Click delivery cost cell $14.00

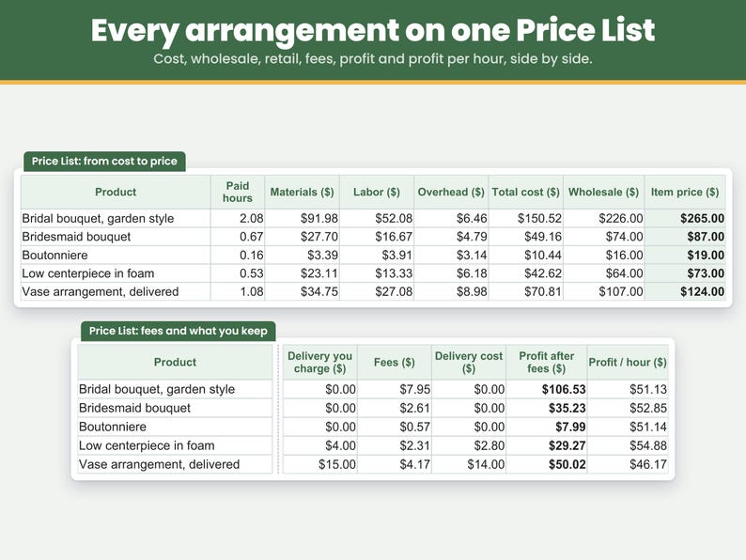(x=469, y=464)
